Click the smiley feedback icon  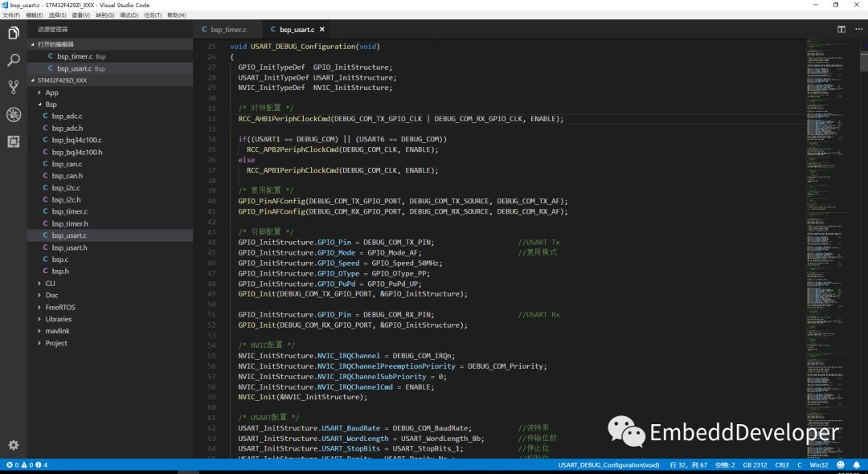click(x=840, y=465)
